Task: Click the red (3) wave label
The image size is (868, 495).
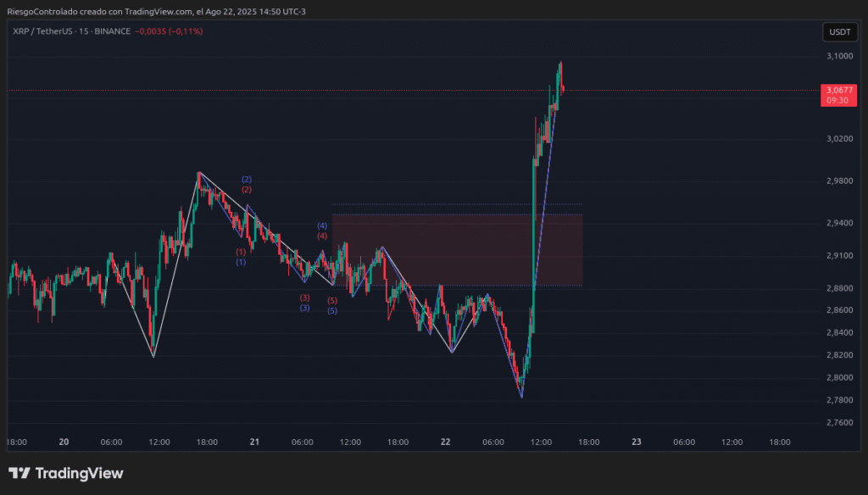Action: 304,298
